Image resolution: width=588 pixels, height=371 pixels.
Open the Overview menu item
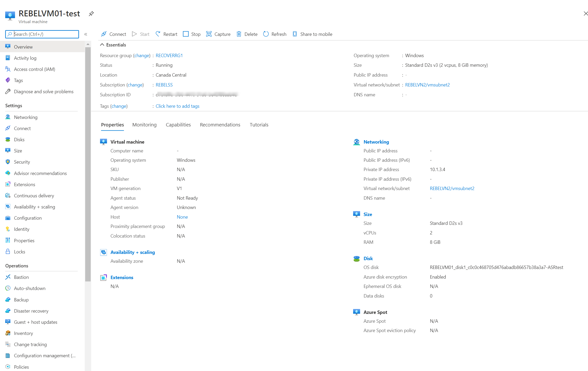tap(42, 47)
